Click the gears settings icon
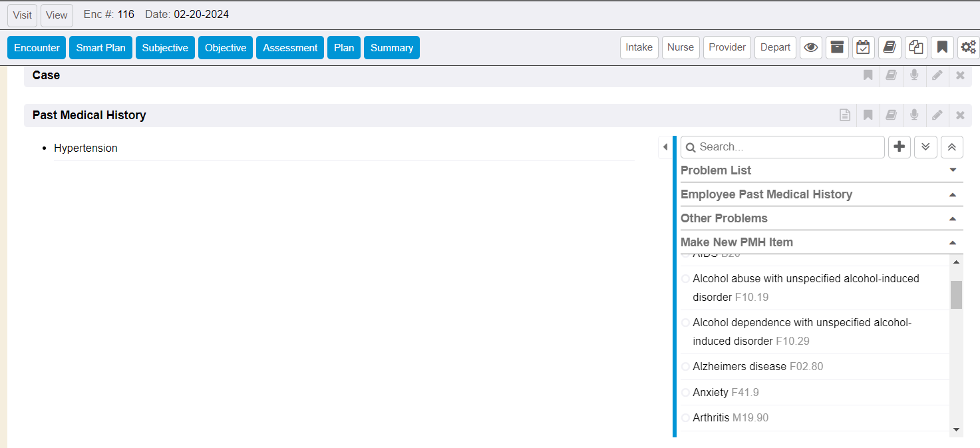This screenshot has width=980, height=448. [968, 47]
